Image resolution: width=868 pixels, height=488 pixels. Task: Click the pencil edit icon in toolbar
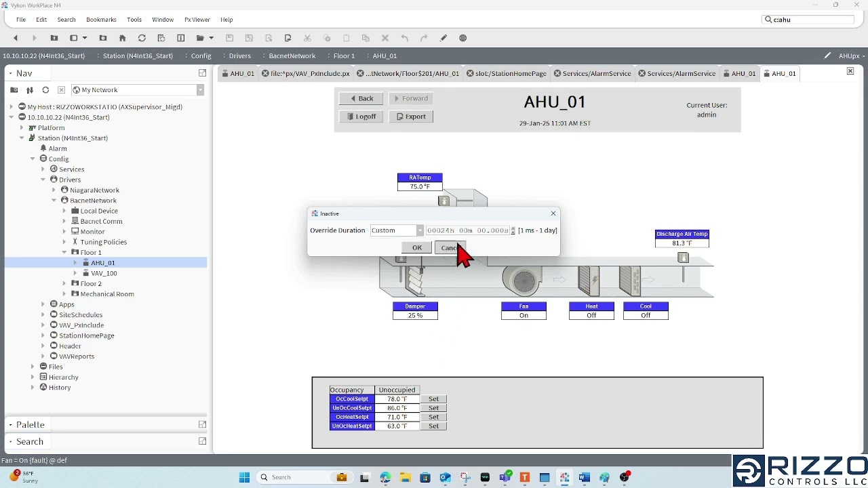[x=443, y=38]
